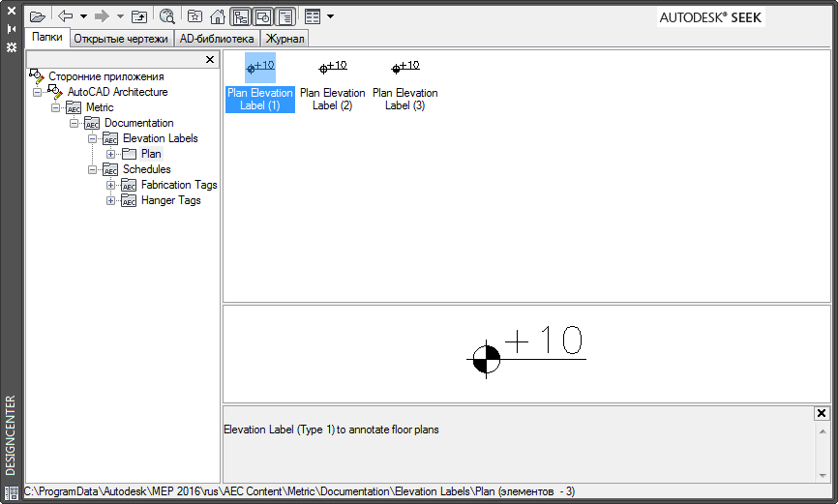Image resolution: width=838 pixels, height=504 pixels.
Task: Toggle the Preview pane button
Action: (263, 17)
